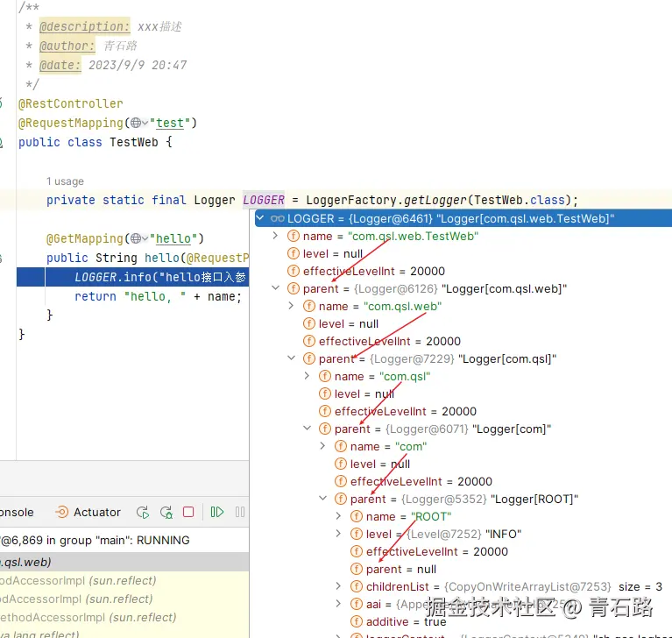
Task: Expand the aai appender field
Action: click(338, 604)
